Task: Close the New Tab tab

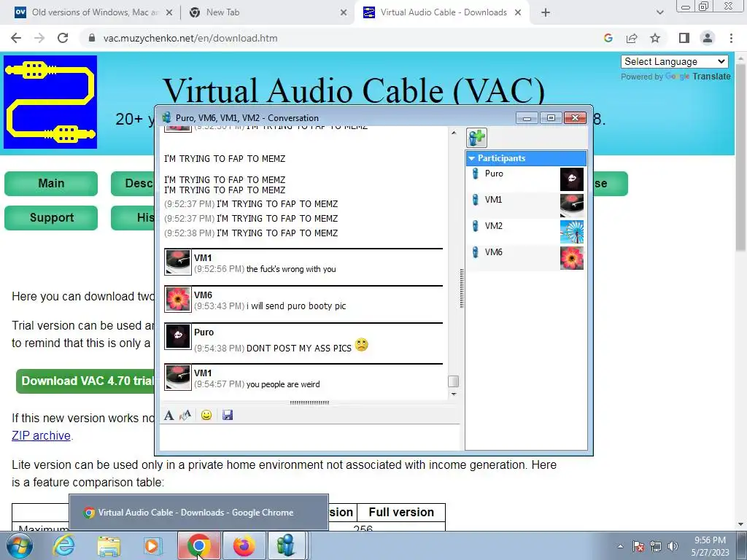Action: pos(344,13)
